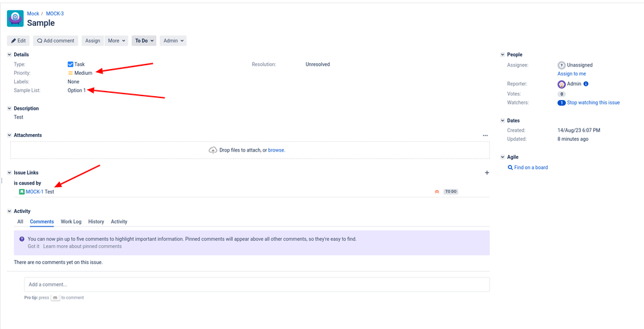Click Learn more about pinned comments
644x329 pixels.
pos(82,246)
